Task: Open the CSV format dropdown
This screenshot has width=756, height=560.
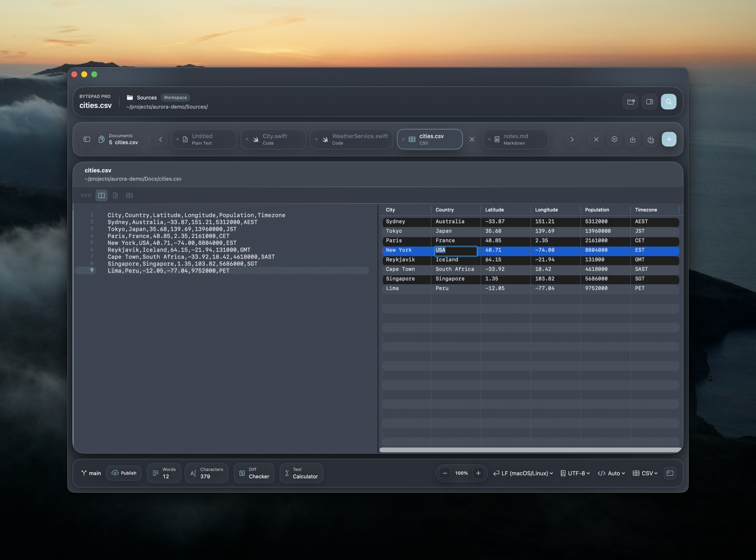Action: [x=645, y=473]
